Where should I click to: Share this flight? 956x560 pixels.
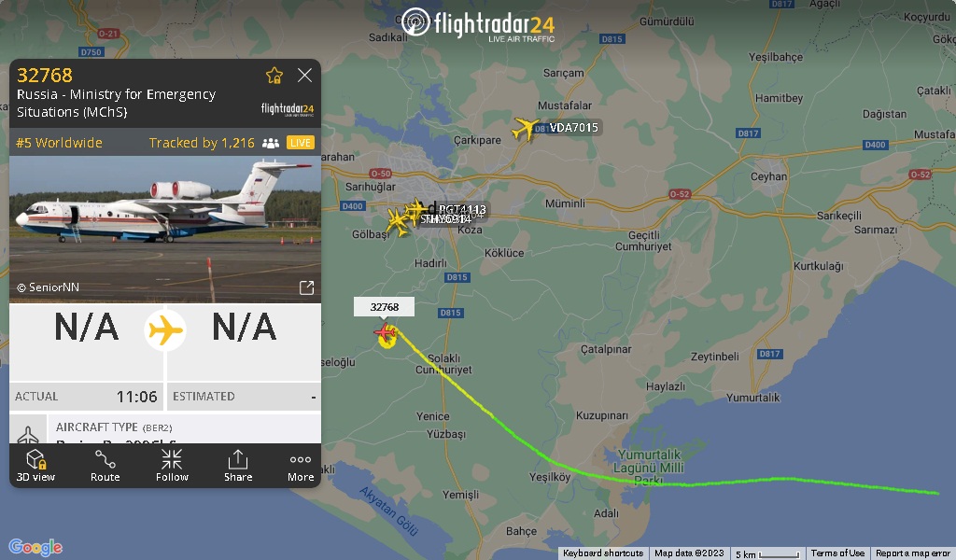[x=238, y=466]
